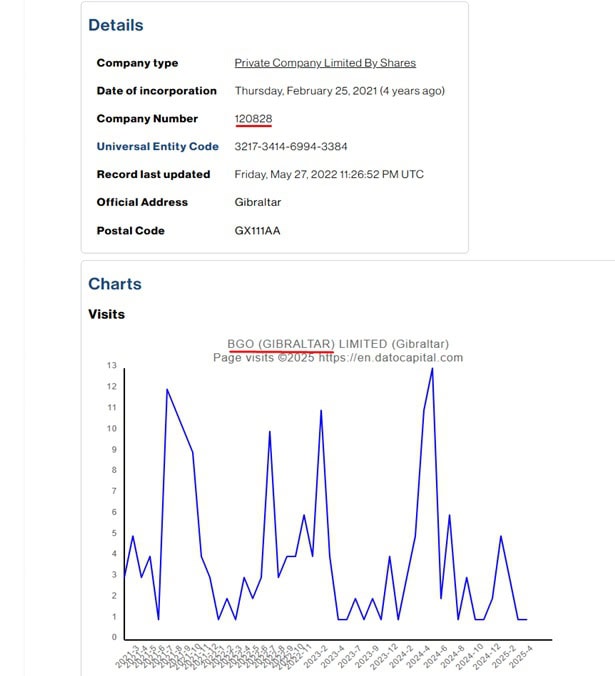Click the entity code 3217-3414-6994-3384
Screen dimensions: 615x676
pos(291,146)
